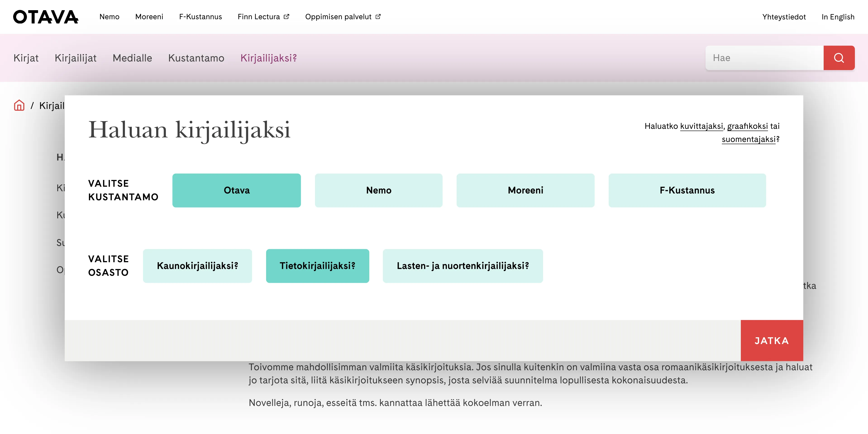This screenshot has height=434, width=868.
Task: Open Kirjat in main navigation
Action: point(26,58)
